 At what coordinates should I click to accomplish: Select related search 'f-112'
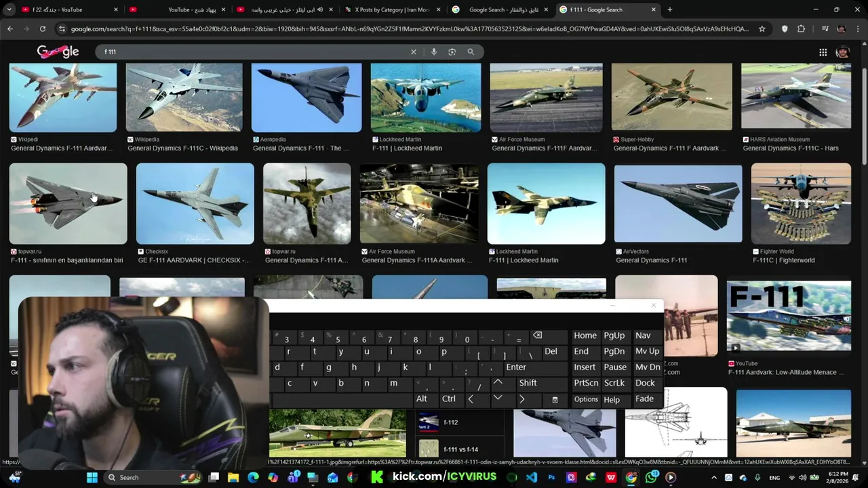click(461, 422)
